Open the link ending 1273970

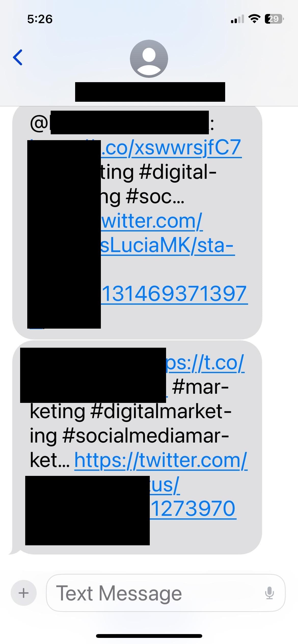click(193, 509)
